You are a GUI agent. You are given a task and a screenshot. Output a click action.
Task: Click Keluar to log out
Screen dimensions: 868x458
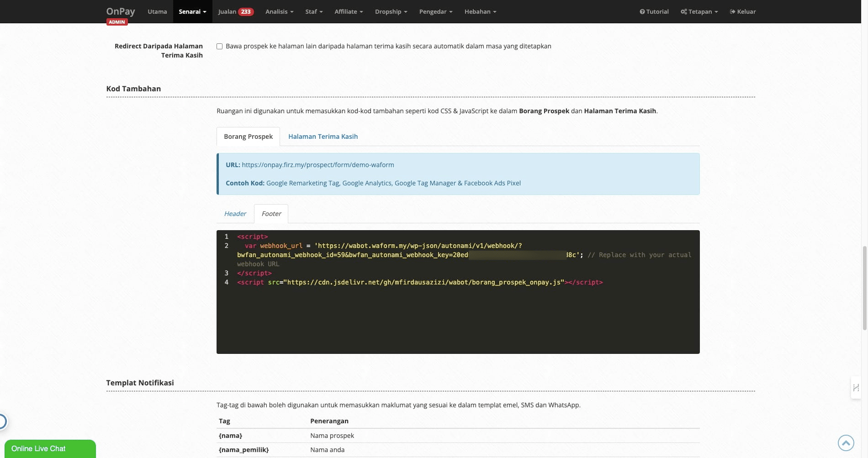743,11
